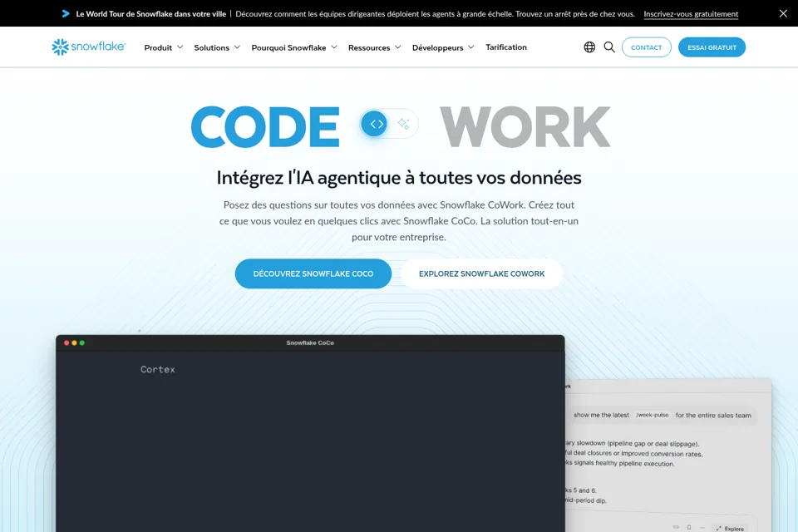Go to the Tarification page
Viewport: 798px width, 532px height.
[x=506, y=47]
